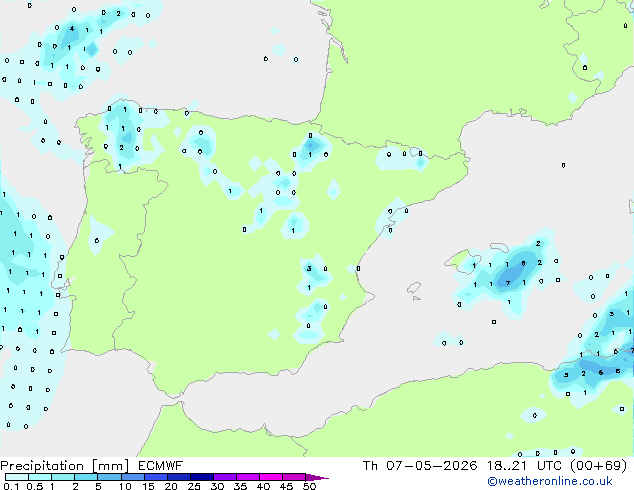Click the legend tick label '45'
This screenshot has width=634, height=490.
pyautogui.click(x=286, y=486)
